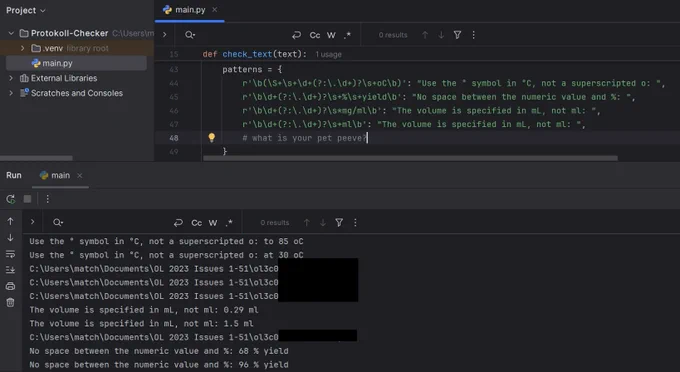Select the main tab in Run panel
The height and width of the screenshot is (372, 680).
60,175
